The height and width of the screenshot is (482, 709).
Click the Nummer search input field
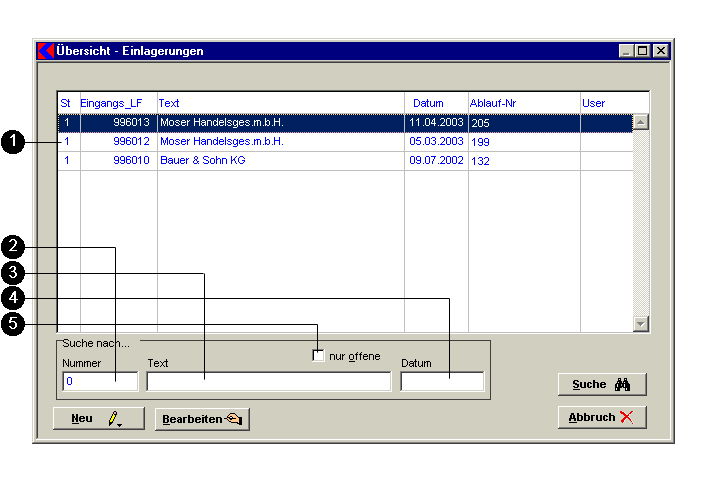pyautogui.click(x=100, y=381)
